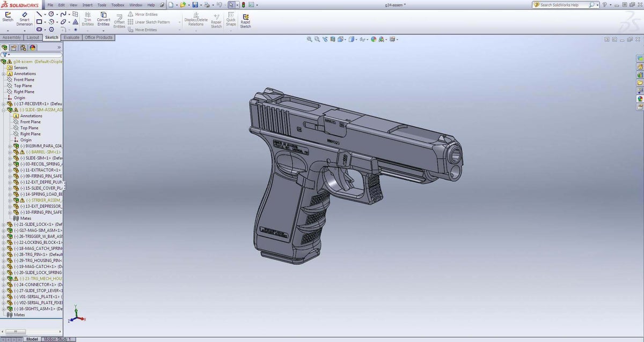Click the Repair Sketch tool
This screenshot has width=644, height=342.
[216, 20]
